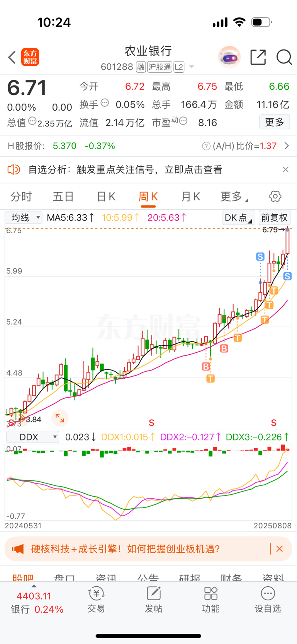Tap the MA20 5.63 value

167,217
